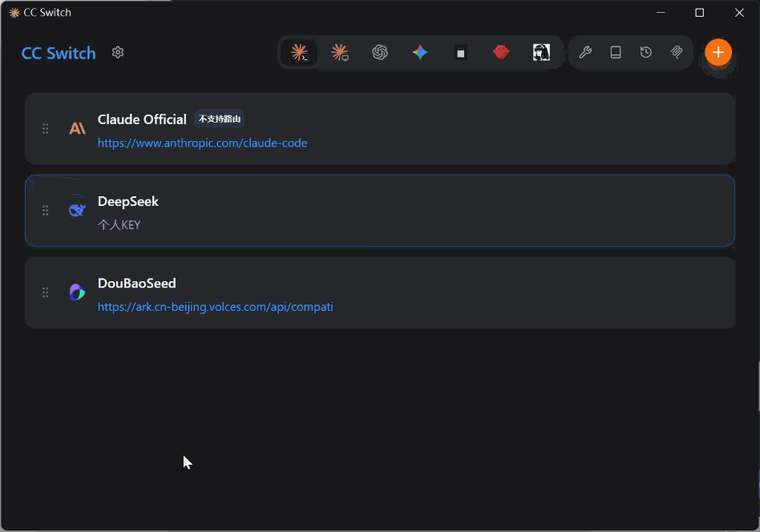Viewport: 760px width, 532px height.
Task: Click the DouBaoSeed drag handle
Action: tap(45, 292)
